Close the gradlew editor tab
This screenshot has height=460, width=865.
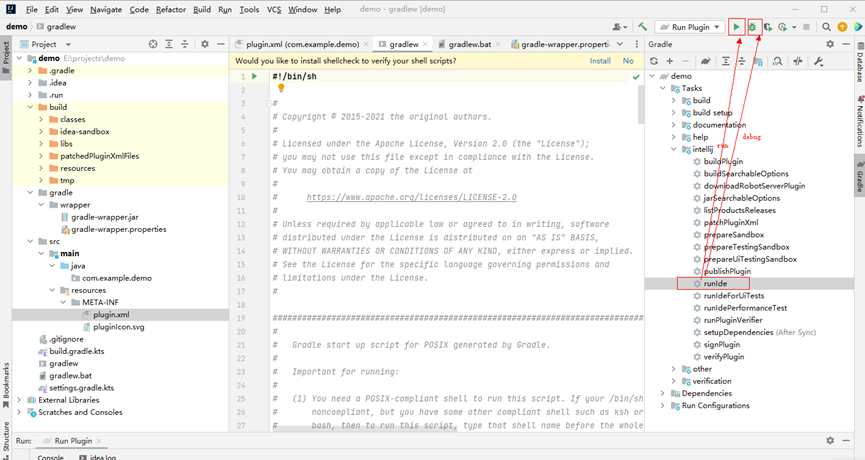pyautogui.click(x=425, y=44)
